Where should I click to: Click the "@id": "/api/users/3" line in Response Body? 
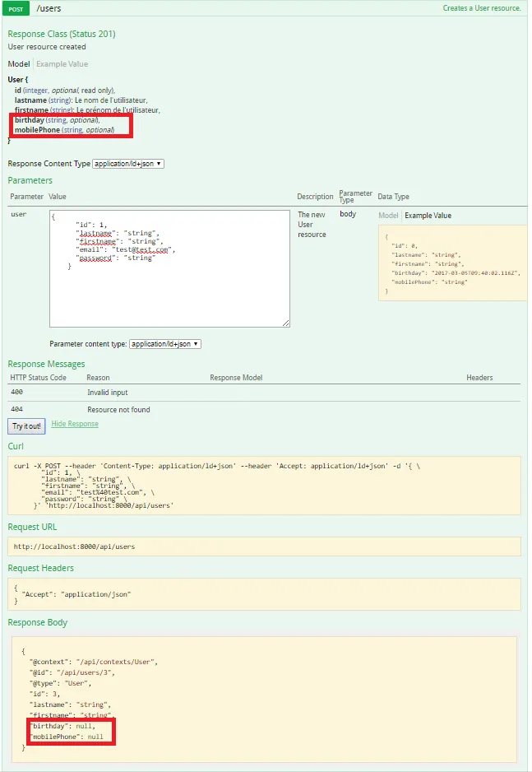[x=72, y=672]
